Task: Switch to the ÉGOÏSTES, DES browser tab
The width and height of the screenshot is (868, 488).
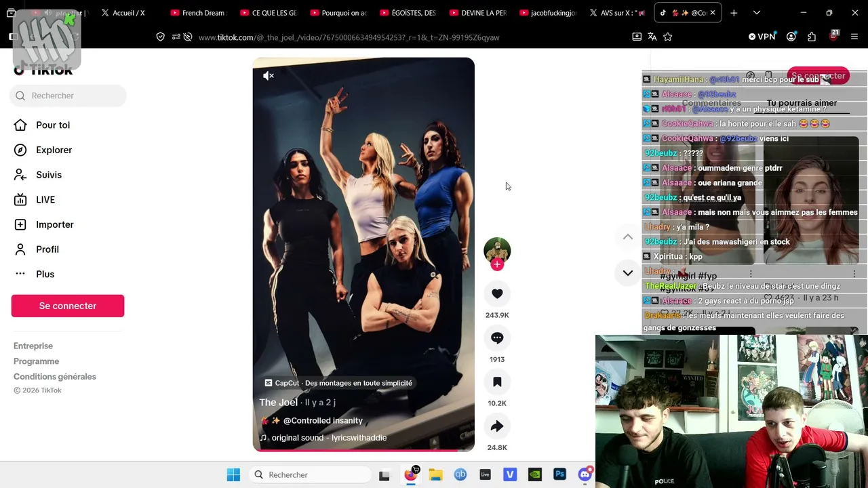Action: 407,13
